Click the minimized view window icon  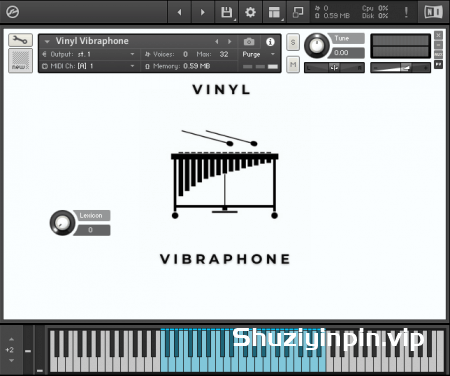point(298,12)
